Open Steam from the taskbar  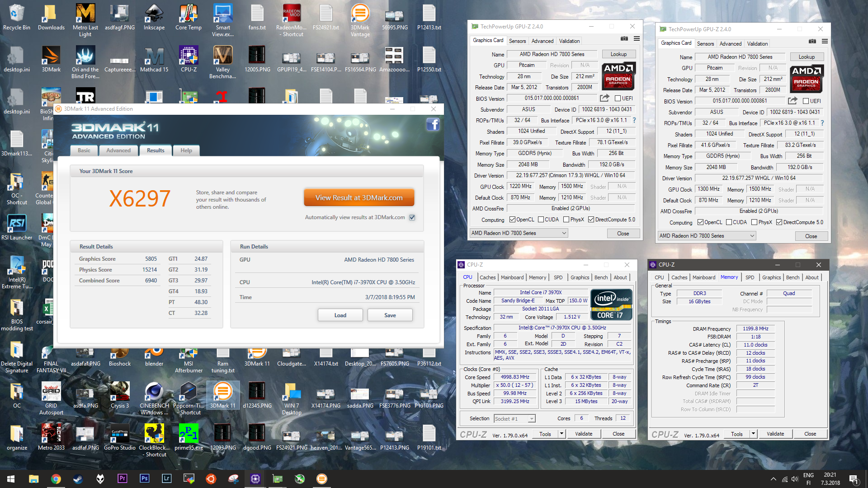[78, 479]
